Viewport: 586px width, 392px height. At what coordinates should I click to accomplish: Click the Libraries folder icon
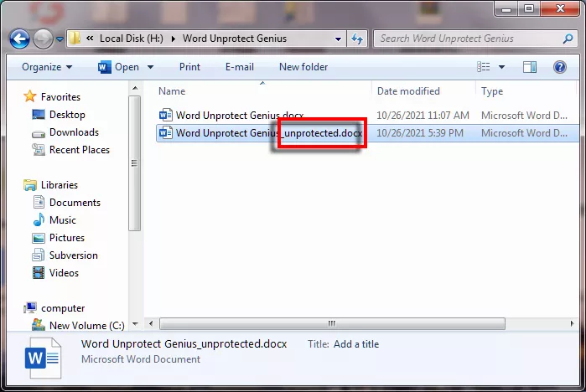tap(30, 185)
